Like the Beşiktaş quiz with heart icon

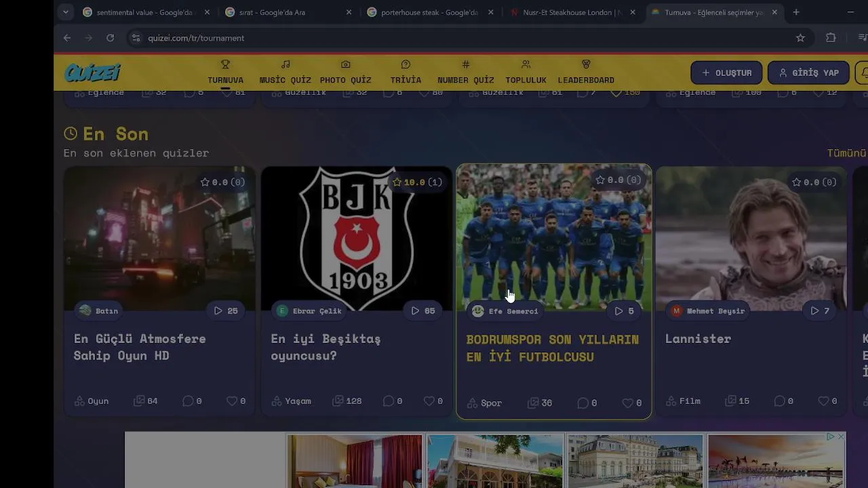coord(428,401)
